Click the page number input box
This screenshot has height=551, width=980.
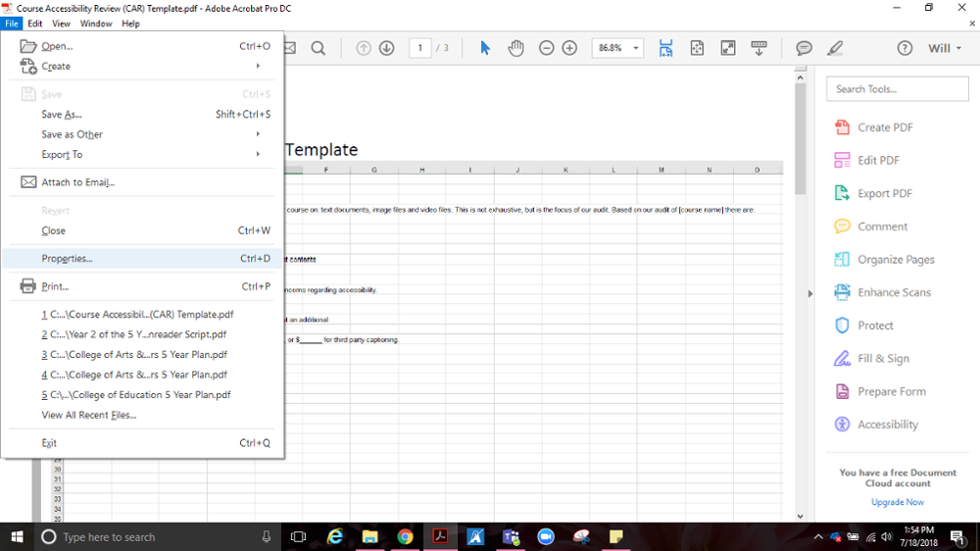click(420, 48)
